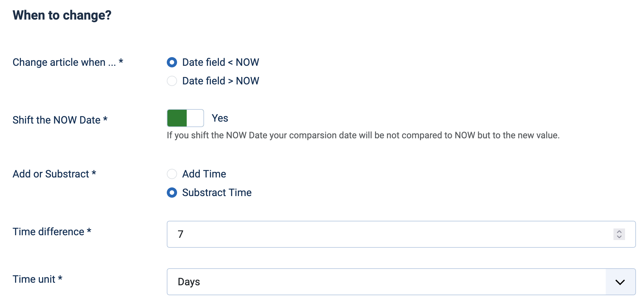This screenshot has height=301, width=644.
Task: Open the Time unit dropdown showing Days
Action: [x=386, y=282]
